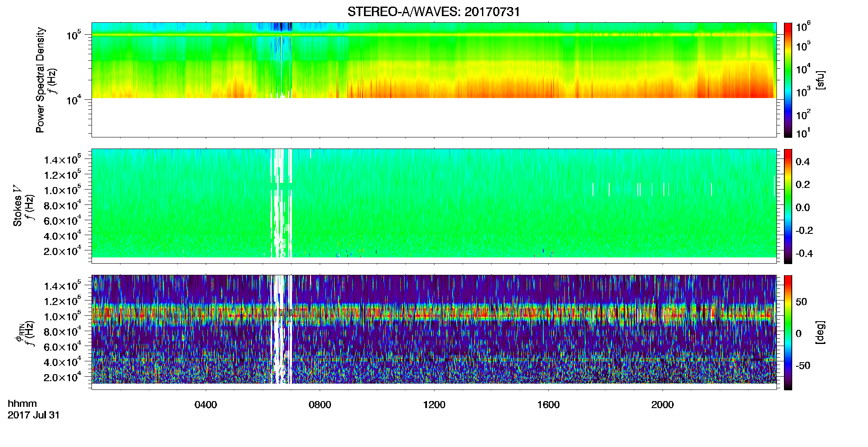Screen dimensions: 868x447
Task: Click the deg color bar of bottom panel
Action: point(788,332)
